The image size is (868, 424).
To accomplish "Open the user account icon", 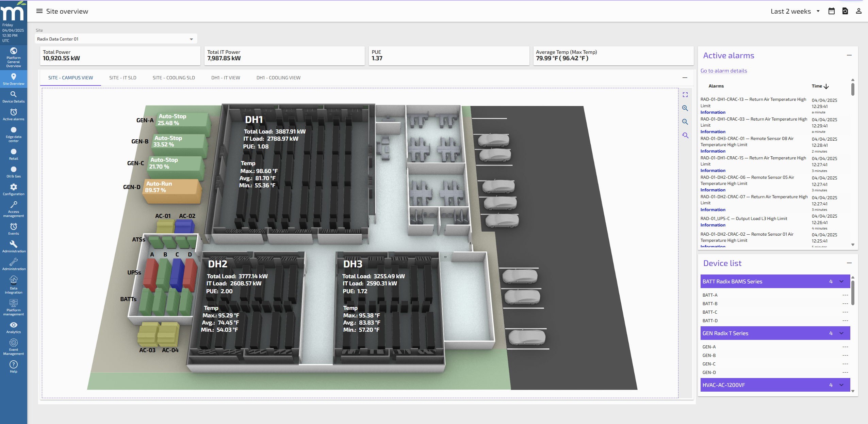I will tap(858, 11).
